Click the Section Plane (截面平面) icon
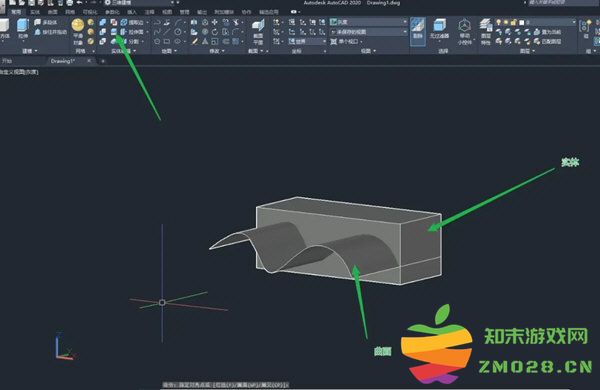The width and height of the screenshot is (600, 390). pyautogui.click(x=258, y=32)
